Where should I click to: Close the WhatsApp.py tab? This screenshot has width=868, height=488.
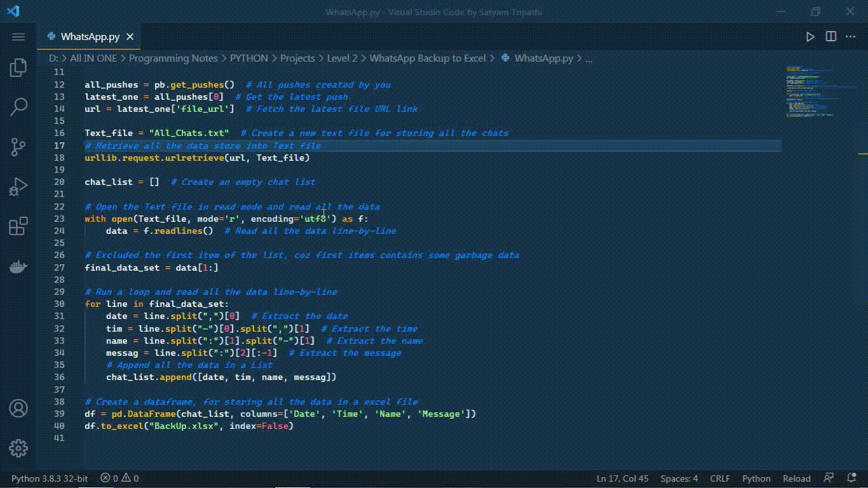[x=130, y=37]
